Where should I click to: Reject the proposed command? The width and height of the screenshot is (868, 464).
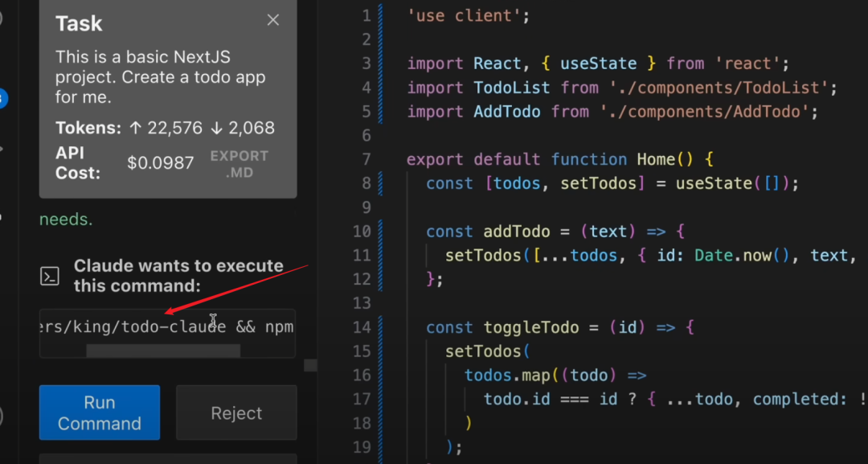(x=236, y=413)
